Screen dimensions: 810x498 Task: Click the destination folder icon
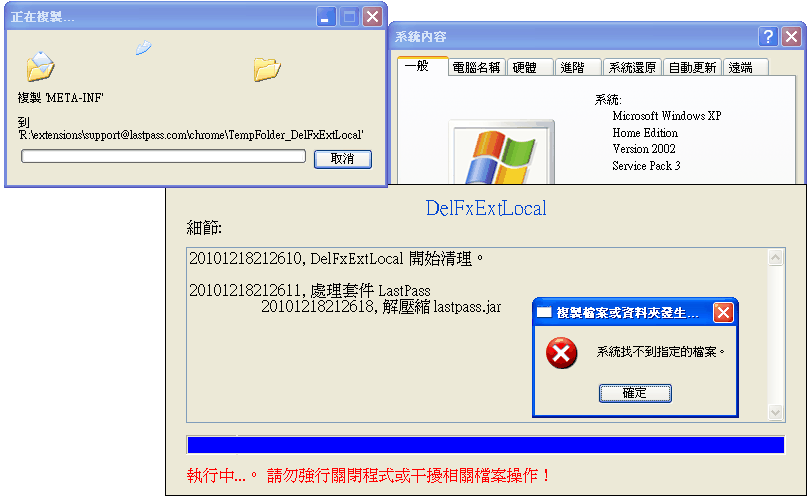[267, 69]
